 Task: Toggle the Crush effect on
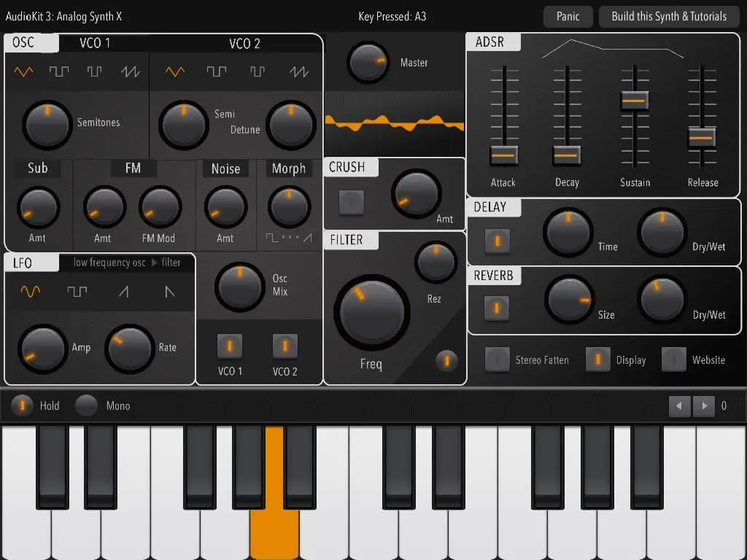point(352,202)
